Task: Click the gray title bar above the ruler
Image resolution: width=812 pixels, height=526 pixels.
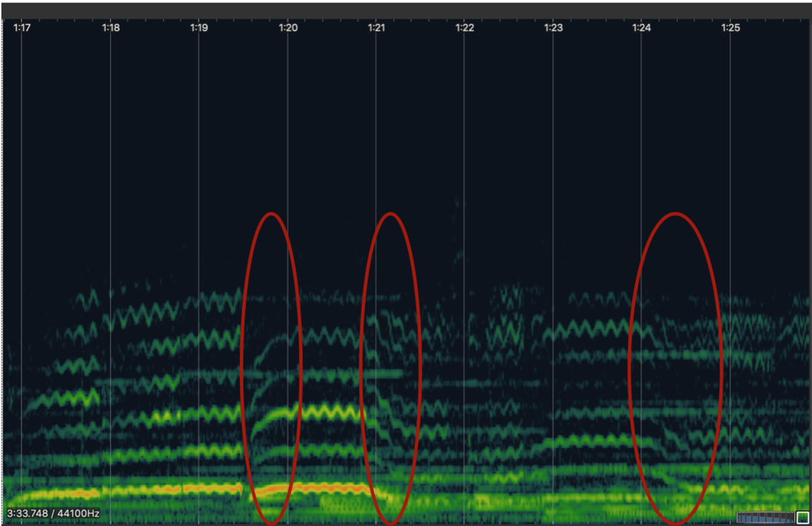Action: pyautogui.click(x=406, y=10)
